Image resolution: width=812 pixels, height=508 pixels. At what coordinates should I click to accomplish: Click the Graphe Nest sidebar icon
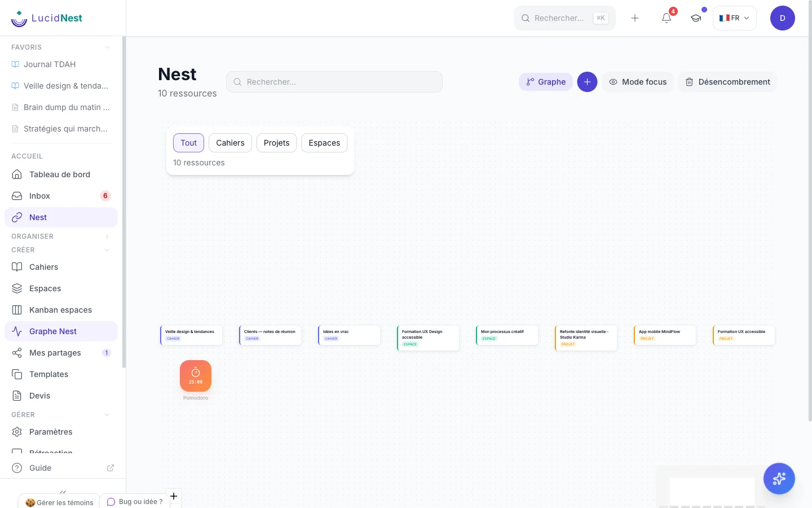pyautogui.click(x=17, y=331)
